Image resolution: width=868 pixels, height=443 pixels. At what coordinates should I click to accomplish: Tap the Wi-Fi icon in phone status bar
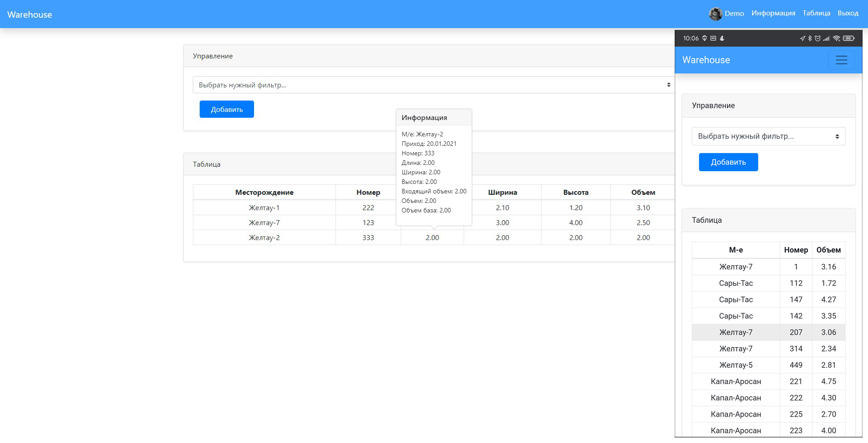(836, 39)
